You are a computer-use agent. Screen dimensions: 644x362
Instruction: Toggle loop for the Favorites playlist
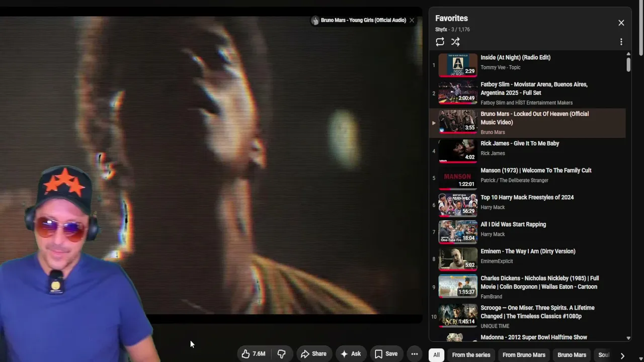coord(440,42)
